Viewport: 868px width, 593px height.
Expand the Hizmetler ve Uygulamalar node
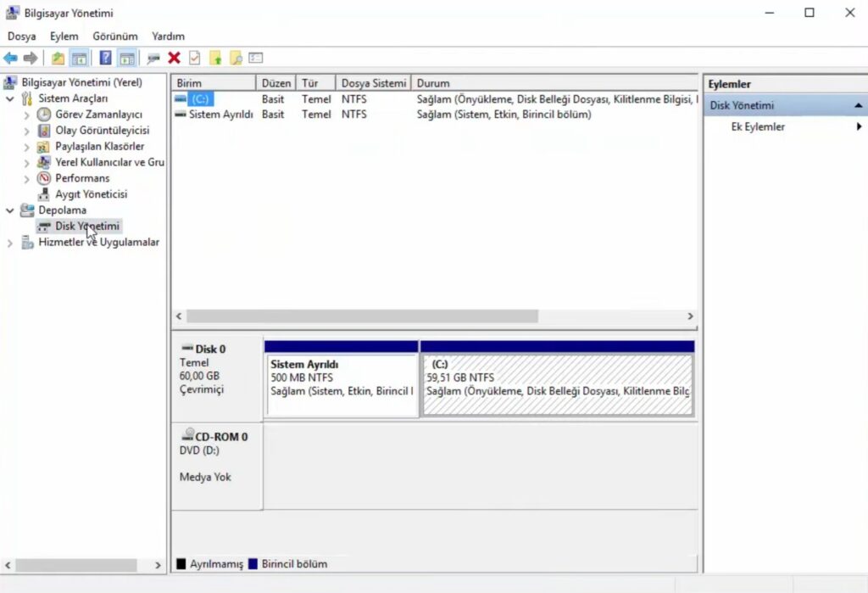click(x=10, y=243)
